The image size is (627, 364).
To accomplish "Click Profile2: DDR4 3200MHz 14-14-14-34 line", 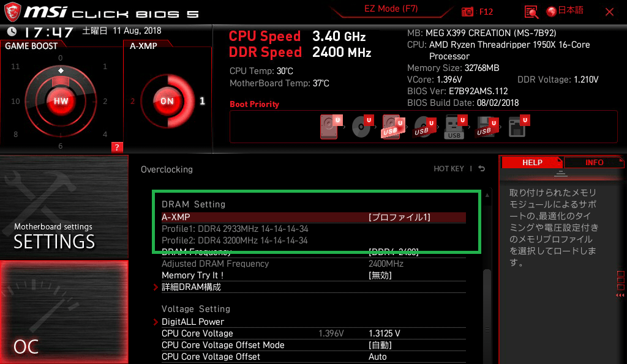I will (x=235, y=240).
